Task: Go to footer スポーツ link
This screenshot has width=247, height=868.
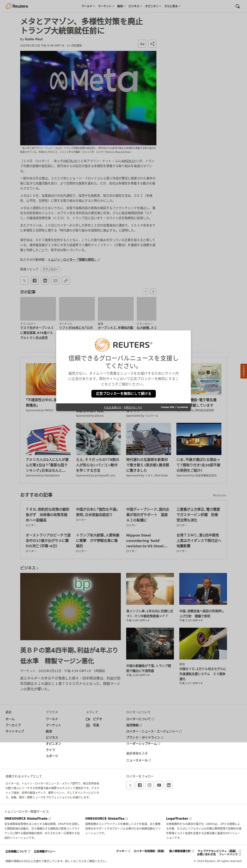Action: click(x=52, y=756)
